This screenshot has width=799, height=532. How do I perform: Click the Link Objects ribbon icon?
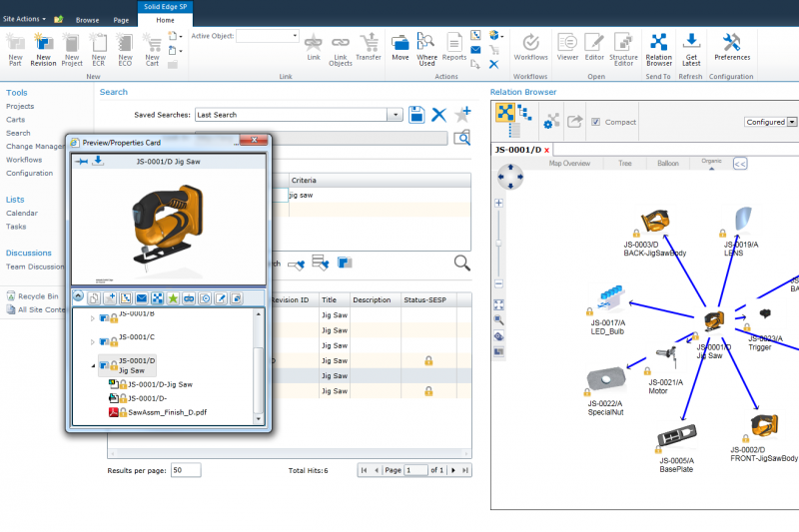point(341,49)
